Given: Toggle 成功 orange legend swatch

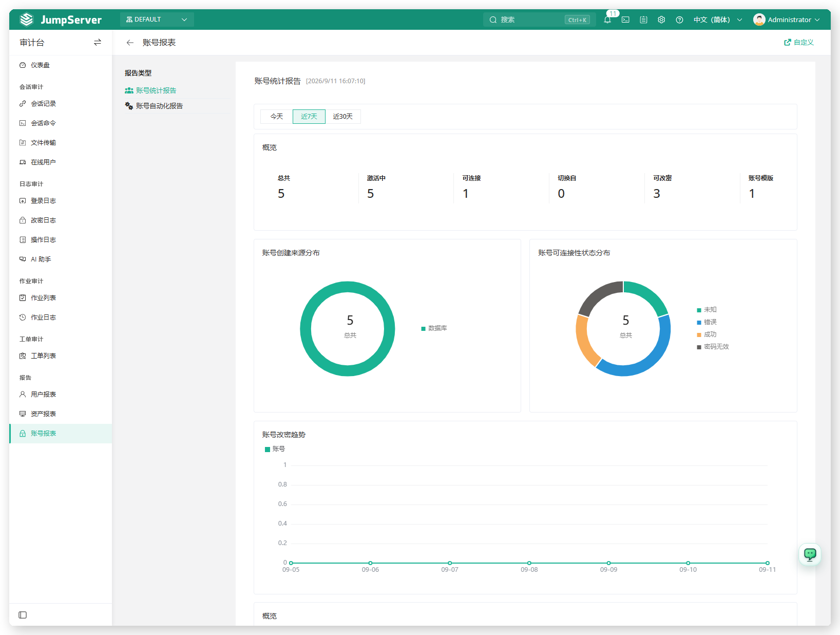Looking at the screenshot, I should click(x=699, y=335).
